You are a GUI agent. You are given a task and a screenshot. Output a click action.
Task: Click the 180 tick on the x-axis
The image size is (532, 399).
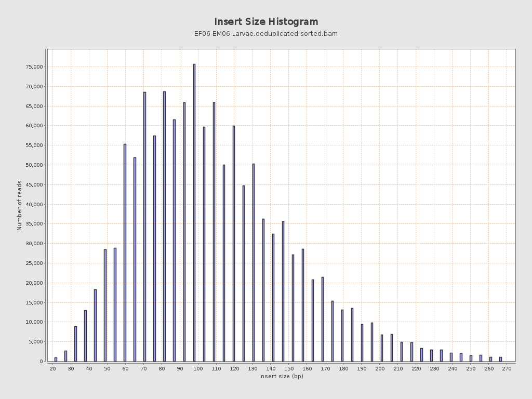coord(343,369)
